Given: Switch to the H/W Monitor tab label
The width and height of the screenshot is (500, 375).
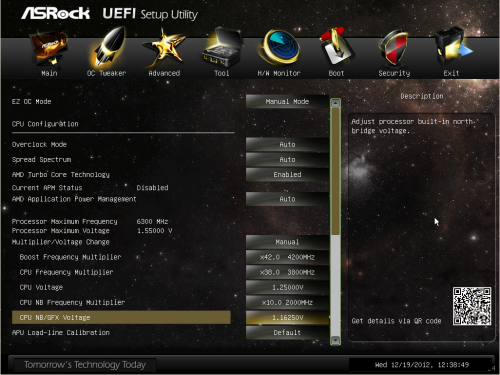Looking at the screenshot, I should tap(279, 73).
